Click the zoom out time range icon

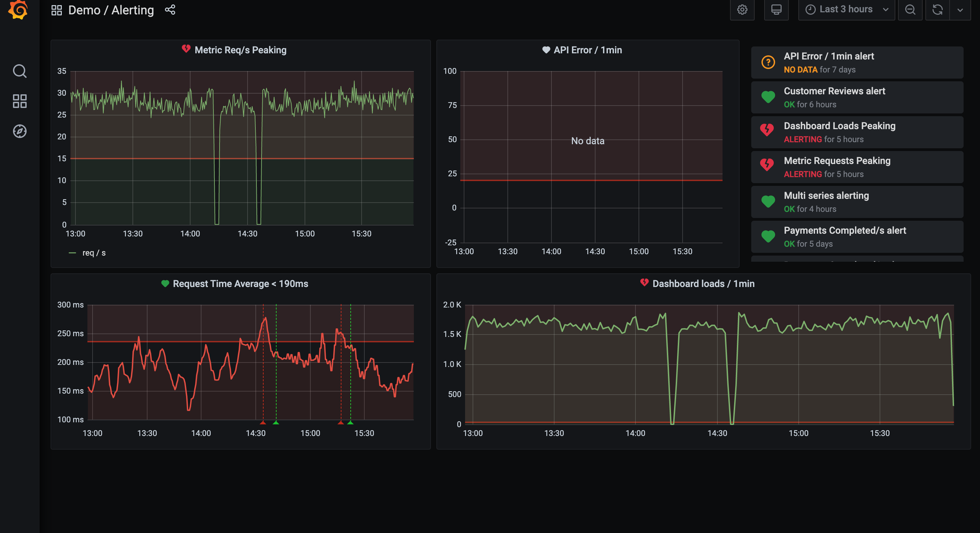[x=910, y=10]
